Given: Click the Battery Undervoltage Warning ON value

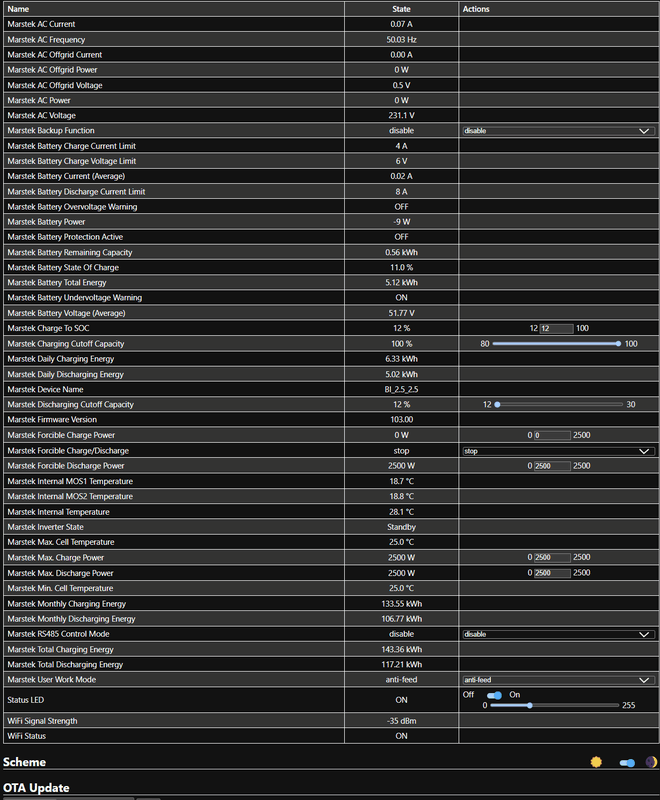Looking at the screenshot, I should click(x=401, y=297).
